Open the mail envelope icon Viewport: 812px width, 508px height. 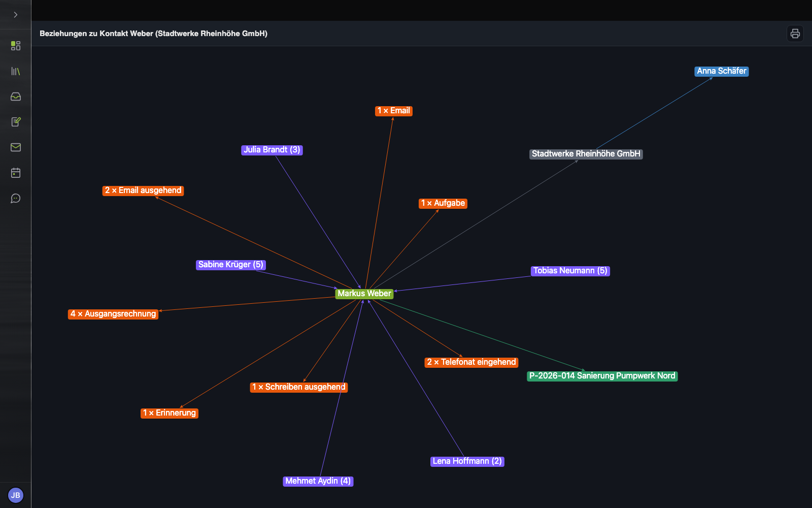(16, 147)
